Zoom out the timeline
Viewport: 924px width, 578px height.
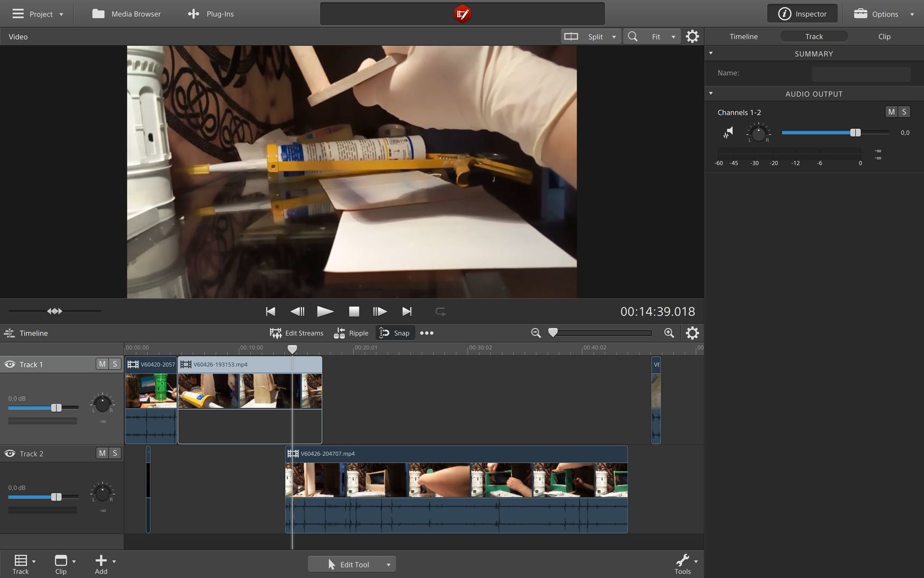click(x=536, y=333)
